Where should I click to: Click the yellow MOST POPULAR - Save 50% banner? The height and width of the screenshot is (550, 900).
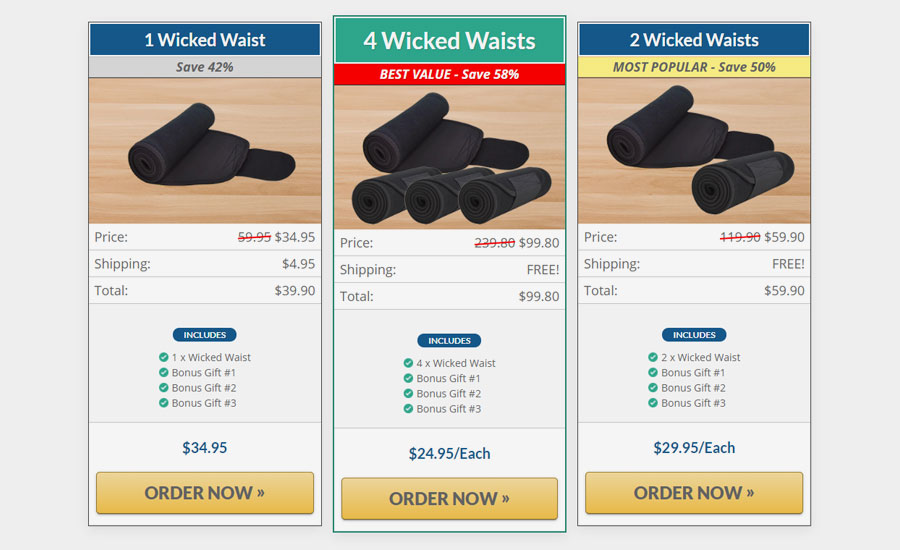coord(694,67)
